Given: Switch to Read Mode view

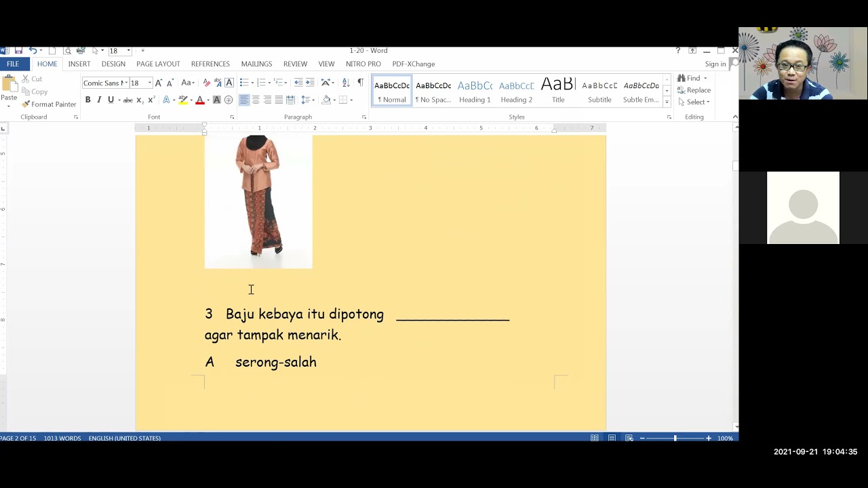Looking at the screenshot, I should click(x=595, y=438).
